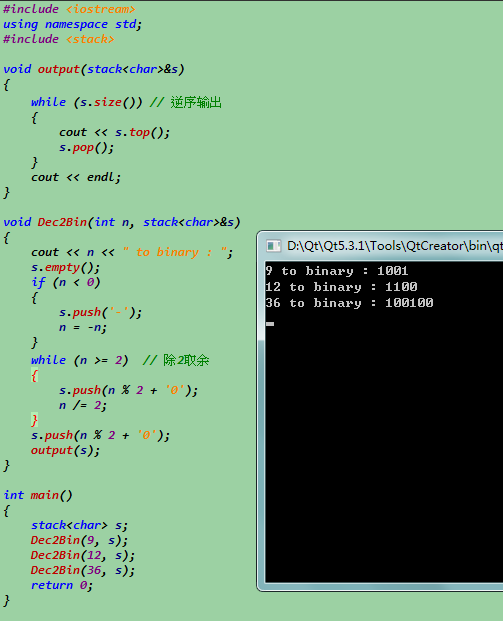503x621 pixels.
Task: Click the 's.pop();' statement
Action: (86, 147)
